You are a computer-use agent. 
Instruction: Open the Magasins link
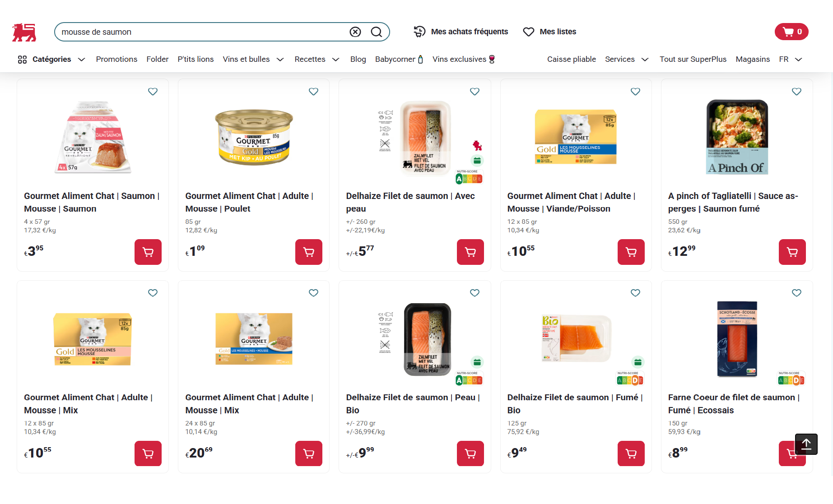click(753, 59)
